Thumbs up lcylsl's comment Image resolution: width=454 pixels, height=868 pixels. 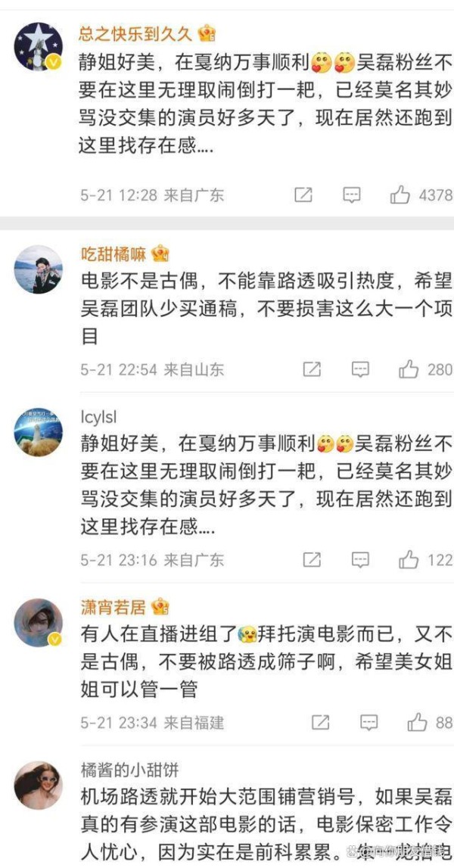point(409,560)
